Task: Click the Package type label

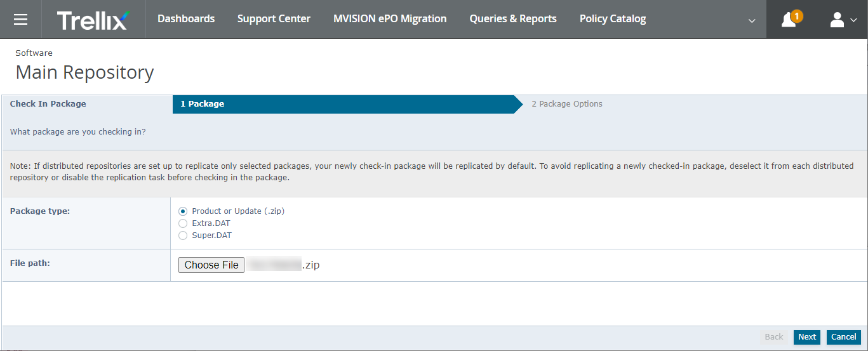Action: click(40, 211)
